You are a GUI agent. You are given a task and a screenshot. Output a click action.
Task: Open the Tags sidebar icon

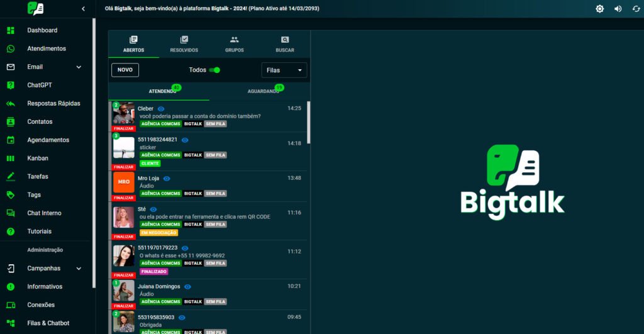pyautogui.click(x=11, y=195)
